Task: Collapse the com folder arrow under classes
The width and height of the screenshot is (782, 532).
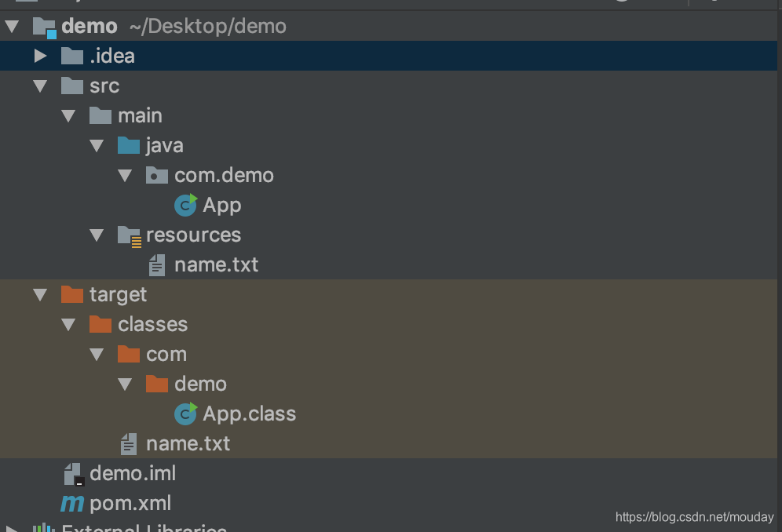Action: pyautogui.click(x=97, y=355)
